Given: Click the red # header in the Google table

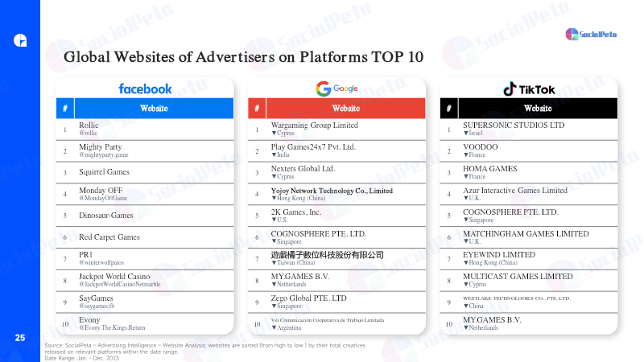Looking at the screenshot, I should [x=257, y=109].
